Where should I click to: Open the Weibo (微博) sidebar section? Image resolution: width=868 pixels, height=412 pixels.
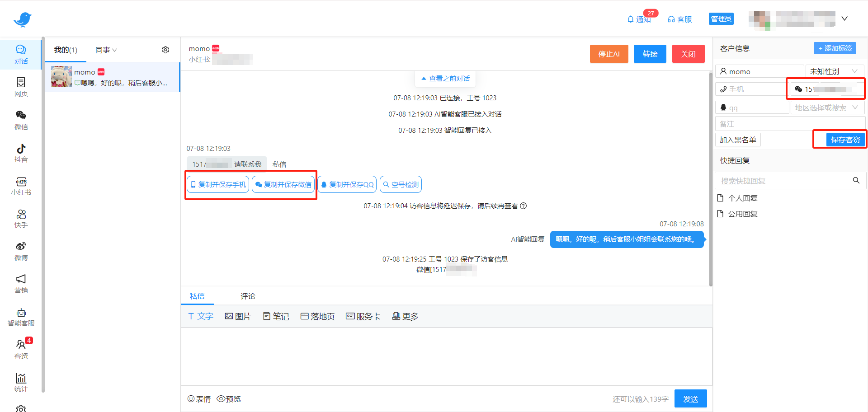tap(21, 251)
